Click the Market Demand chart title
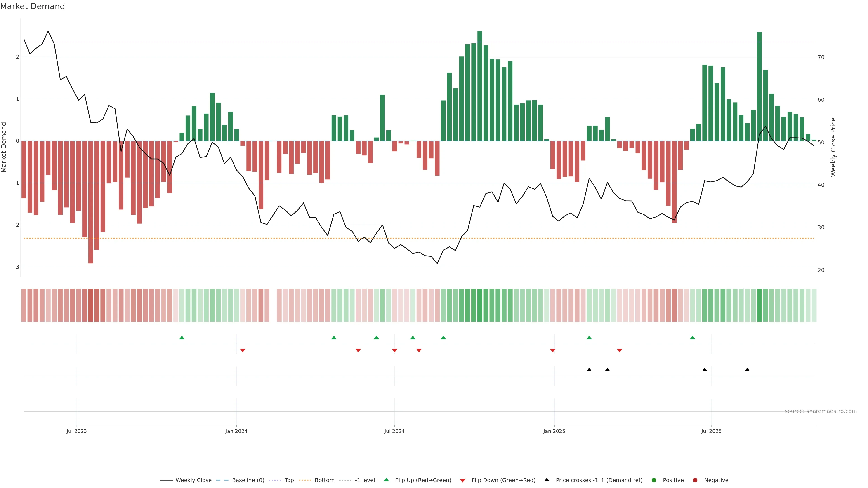This screenshot has height=488, width=868. [x=32, y=6]
